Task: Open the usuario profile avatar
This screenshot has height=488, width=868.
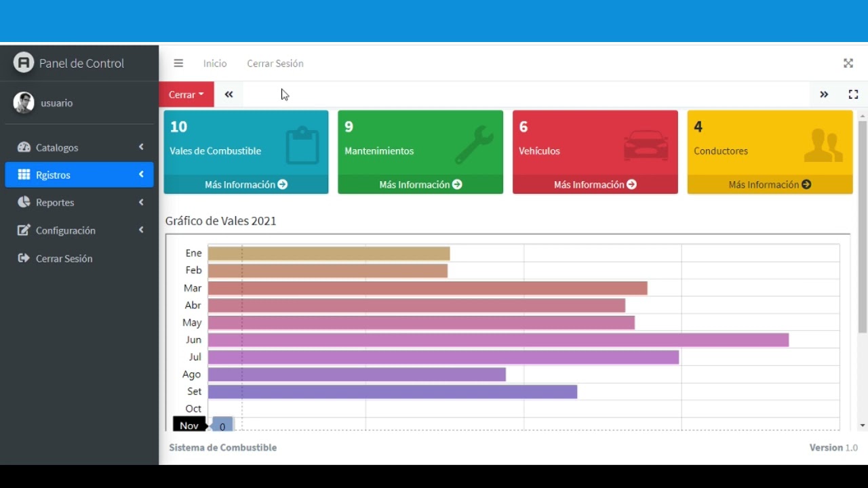Action: pyautogui.click(x=24, y=102)
